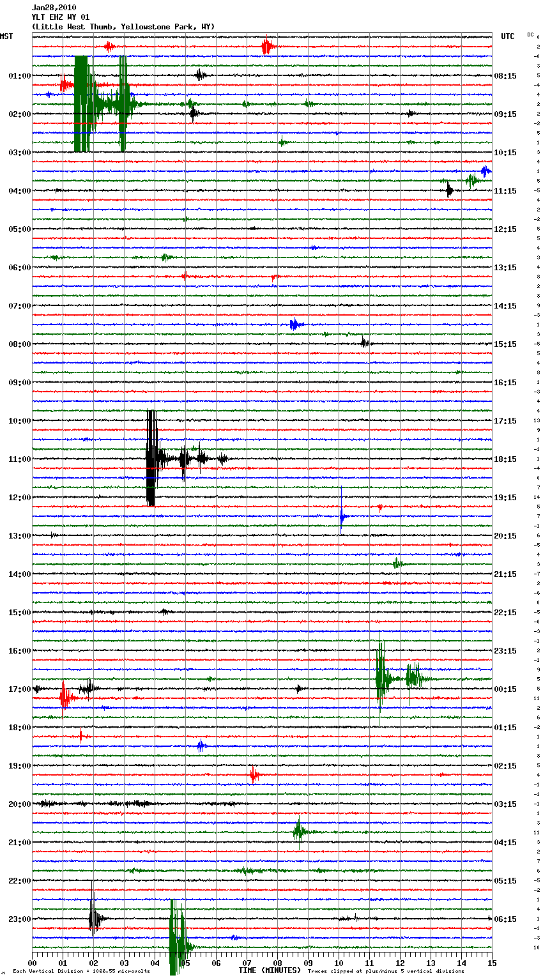
Task: Click the 10:15 UTC time label
Action: point(505,153)
